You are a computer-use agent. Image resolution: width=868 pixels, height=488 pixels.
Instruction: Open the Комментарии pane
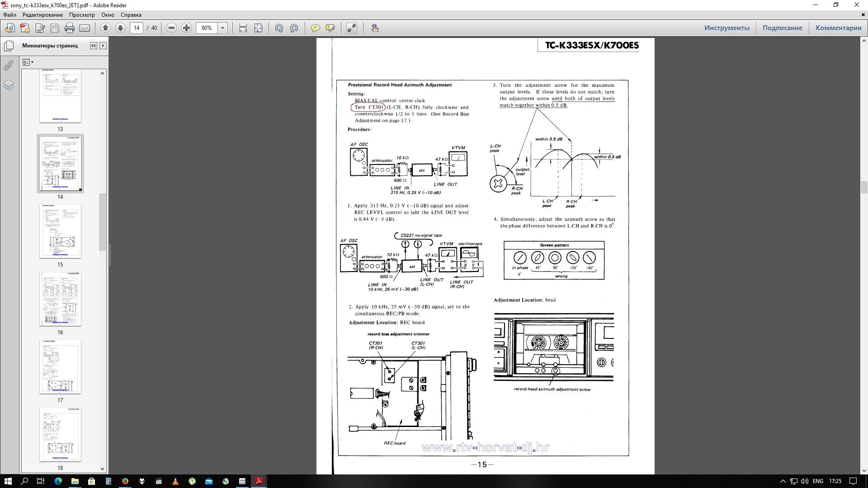[x=838, y=28]
